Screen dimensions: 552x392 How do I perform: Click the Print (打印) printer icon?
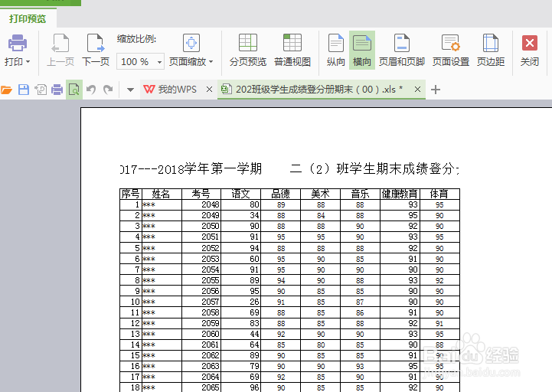(x=18, y=43)
